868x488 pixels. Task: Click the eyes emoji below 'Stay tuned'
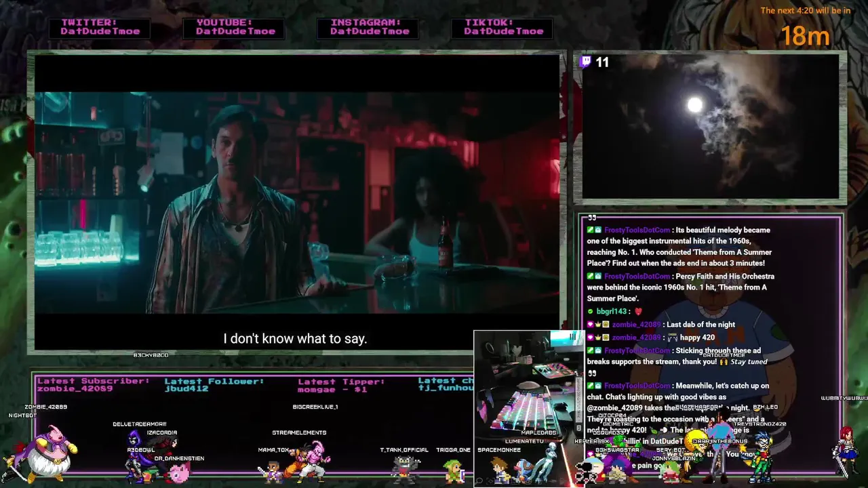592,373
